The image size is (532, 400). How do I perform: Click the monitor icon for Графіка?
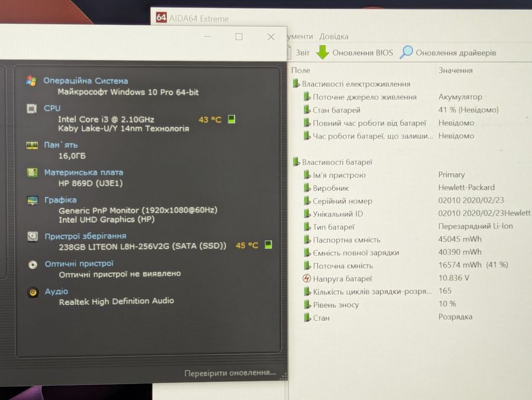tap(33, 200)
